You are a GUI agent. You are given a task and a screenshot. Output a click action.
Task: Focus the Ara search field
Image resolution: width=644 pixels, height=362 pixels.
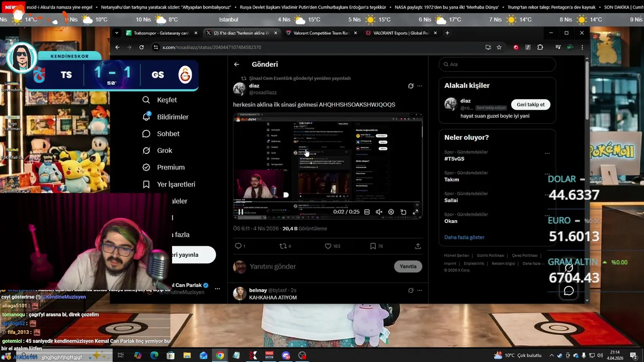coord(497,64)
